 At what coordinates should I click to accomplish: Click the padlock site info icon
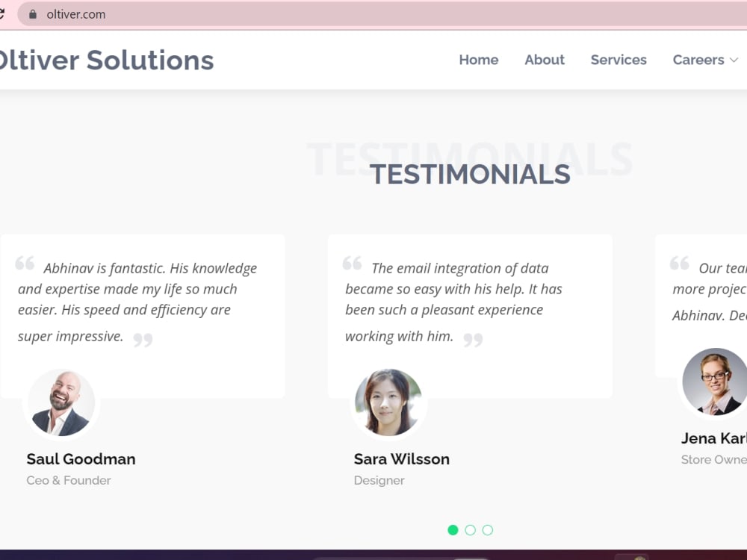pyautogui.click(x=33, y=14)
